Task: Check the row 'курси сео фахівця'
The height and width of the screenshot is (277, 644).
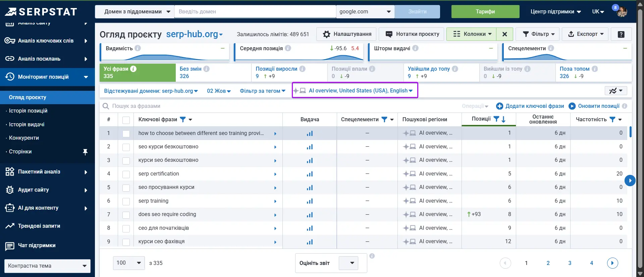Action: (x=126, y=242)
